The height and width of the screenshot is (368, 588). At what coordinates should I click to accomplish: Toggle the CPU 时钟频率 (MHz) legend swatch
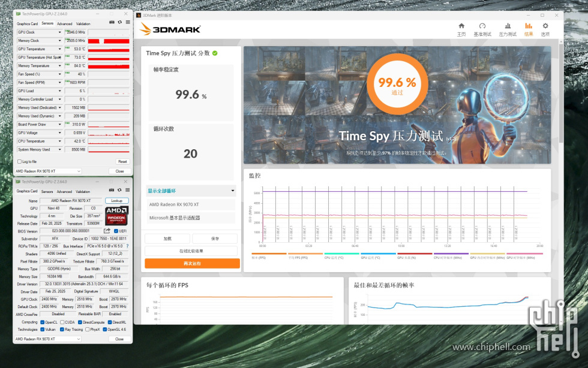(x=451, y=254)
